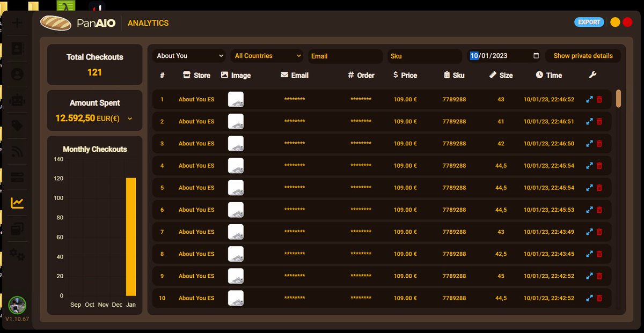
Task: Click the Excel icon in the taskbar
Action: point(67,5)
